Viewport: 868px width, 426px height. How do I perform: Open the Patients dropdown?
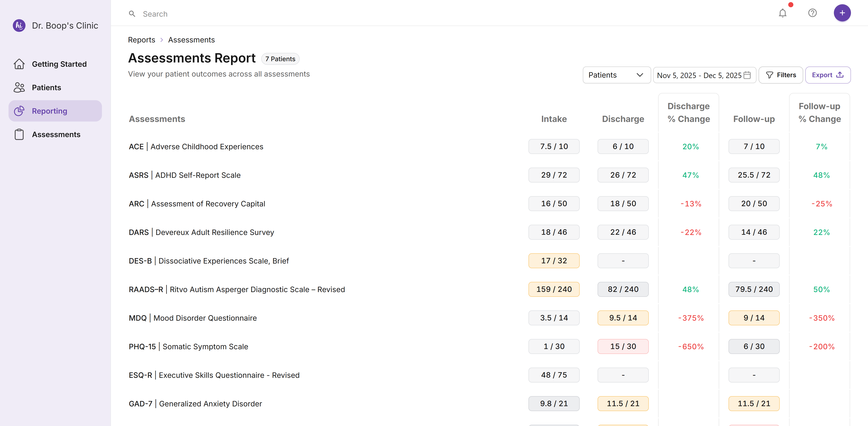click(617, 75)
